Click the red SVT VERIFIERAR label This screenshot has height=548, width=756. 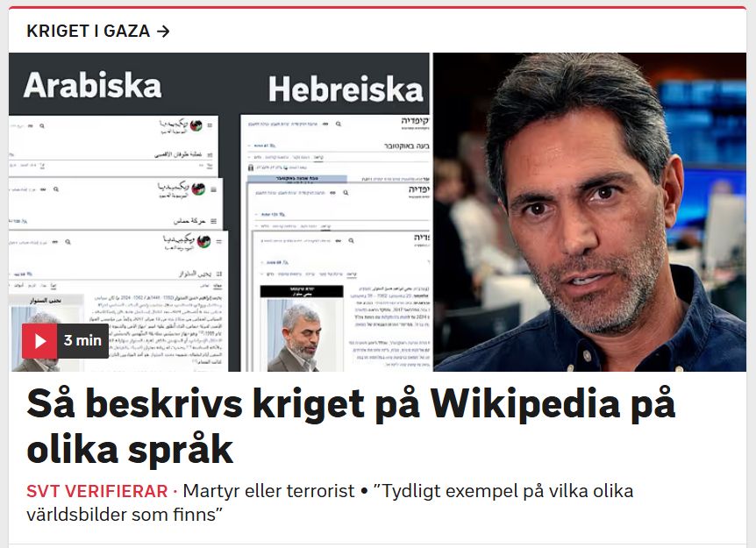96,491
